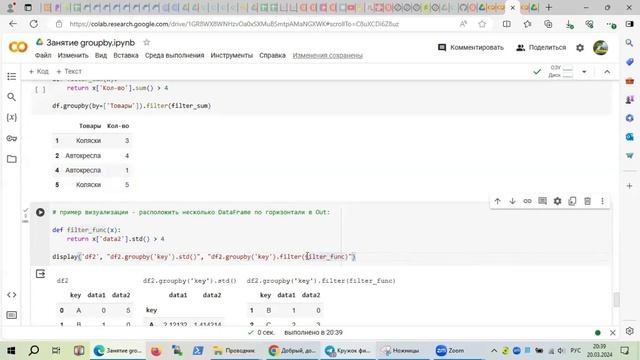
Task: Click the Поделиться button
Action: [541, 48]
